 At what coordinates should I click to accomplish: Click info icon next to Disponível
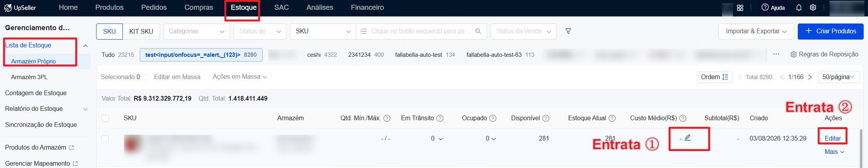pyautogui.click(x=546, y=118)
